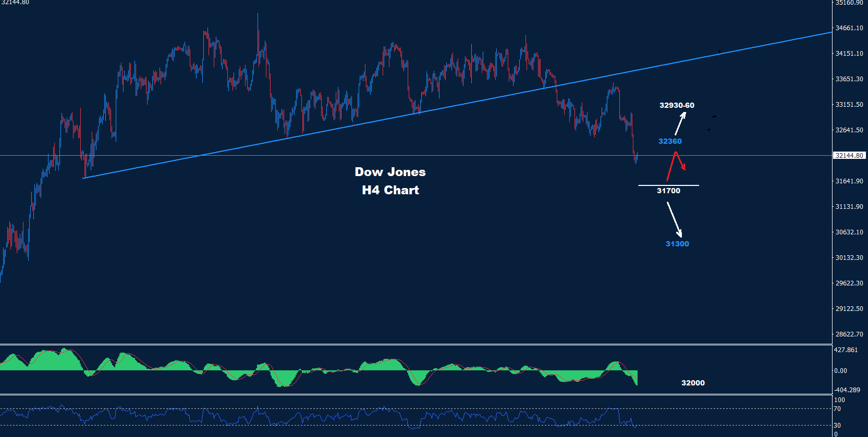
Task: Click the RSI 30 level label
Action: tap(837, 426)
